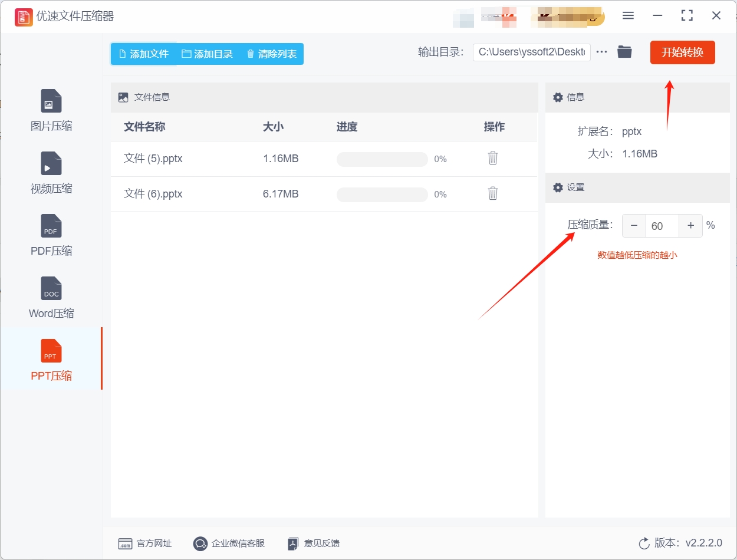The width and height of the screenshot is (737, 560).
Task: Click the 6.17MB size cell
Action: pyautogui.click(x=281, y=194)
